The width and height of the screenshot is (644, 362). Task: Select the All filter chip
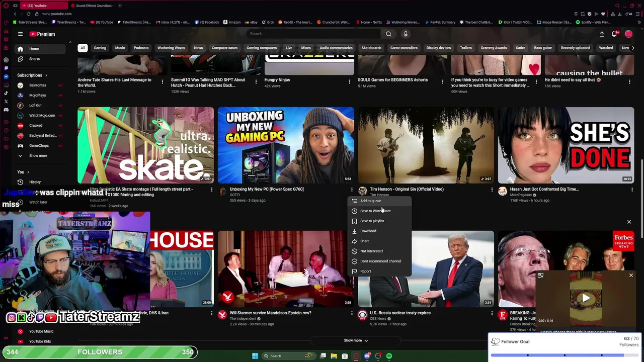coord(83,48)
